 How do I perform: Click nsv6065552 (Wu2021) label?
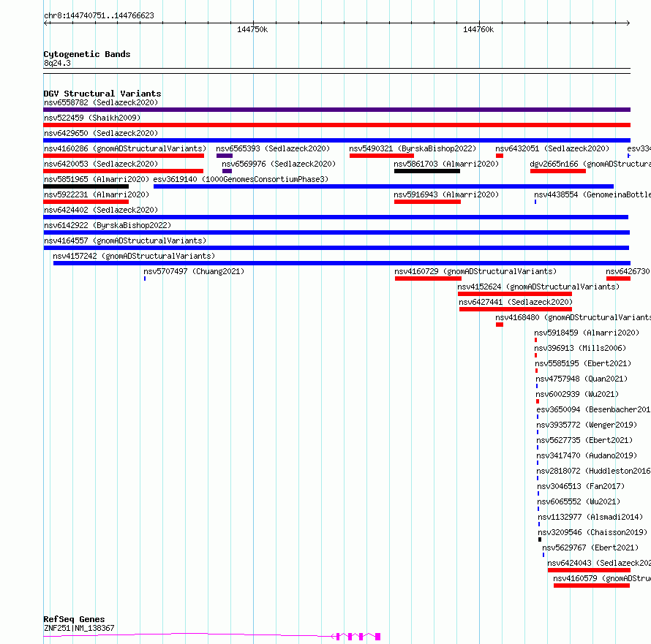point(579,501)
